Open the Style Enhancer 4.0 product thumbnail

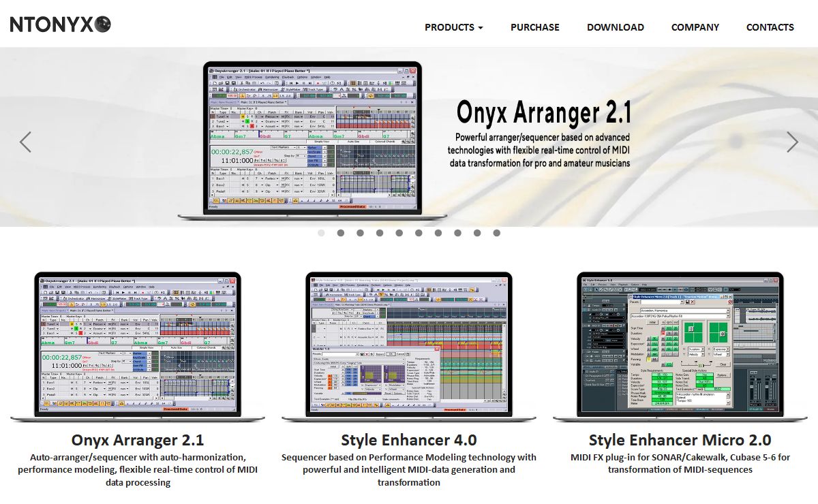pos(409,347)
